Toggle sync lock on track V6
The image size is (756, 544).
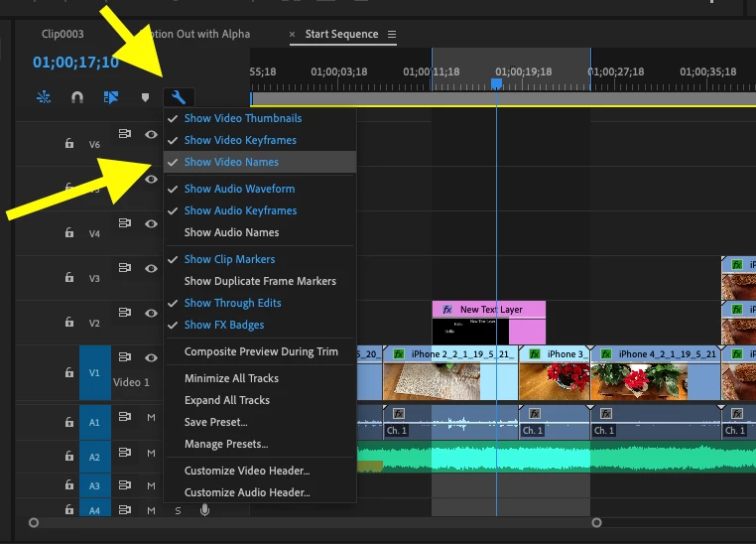pos(125,134)
